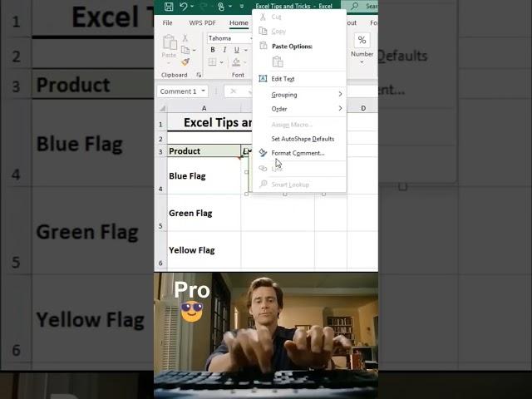Open the Undo history dropdown arrow

click(x=192, y=6)
